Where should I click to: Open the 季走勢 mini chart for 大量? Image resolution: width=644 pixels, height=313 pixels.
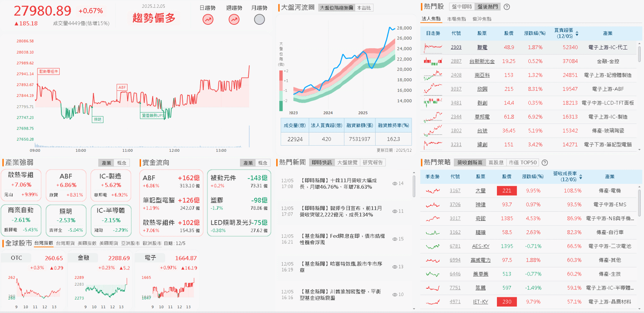coord(433,190)
